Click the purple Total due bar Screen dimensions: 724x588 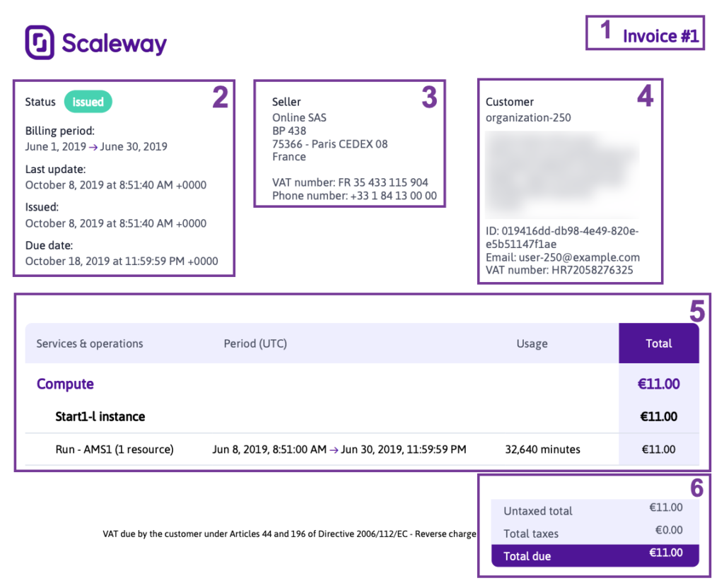595,555
